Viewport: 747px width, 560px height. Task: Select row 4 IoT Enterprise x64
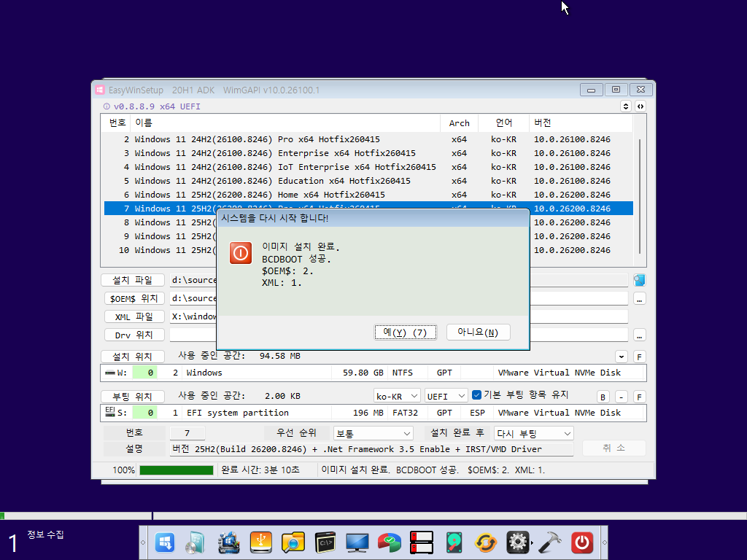(368, 167)
